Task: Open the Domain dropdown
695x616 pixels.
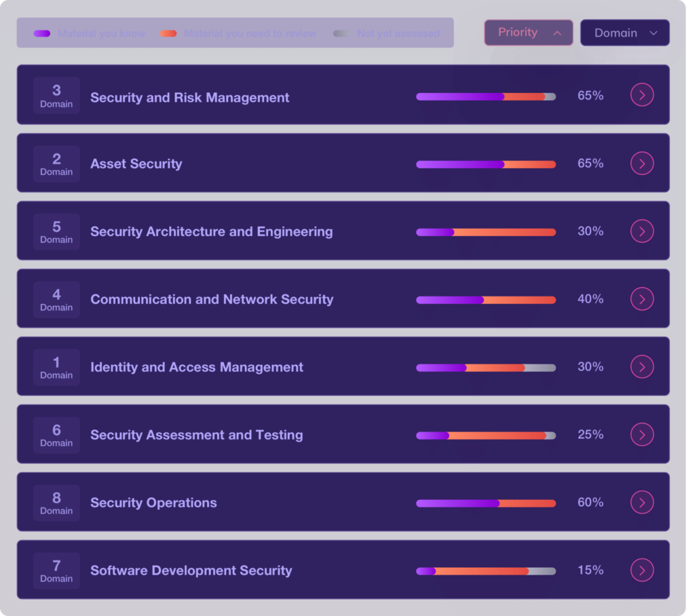Action: (624, 33)
